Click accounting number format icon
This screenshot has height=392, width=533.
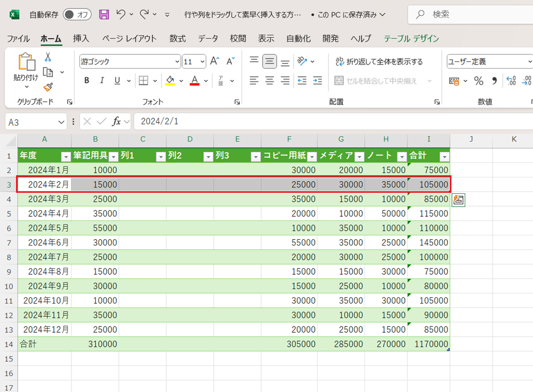pyautogui.click(x=454, y=81)
